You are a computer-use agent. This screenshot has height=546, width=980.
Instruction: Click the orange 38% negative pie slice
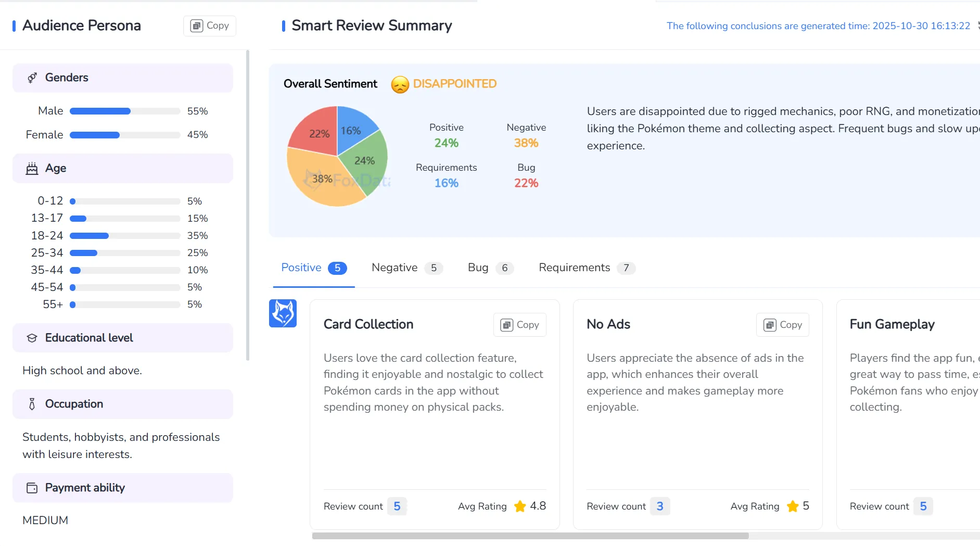[325, 180]
